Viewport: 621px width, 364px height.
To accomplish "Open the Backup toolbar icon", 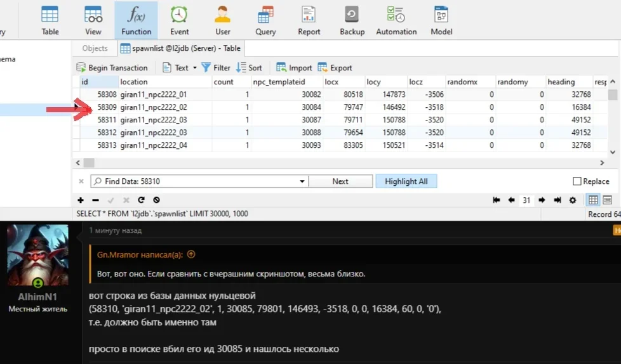I will point(352,20).
